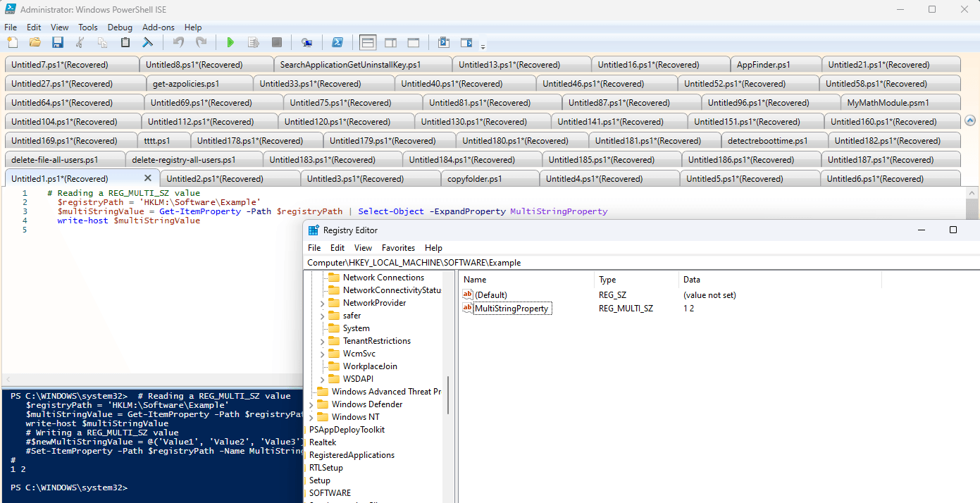Screen dimensions: 980x503
Task: Open the Add-ons menu
Action: [x=159, y=27]
